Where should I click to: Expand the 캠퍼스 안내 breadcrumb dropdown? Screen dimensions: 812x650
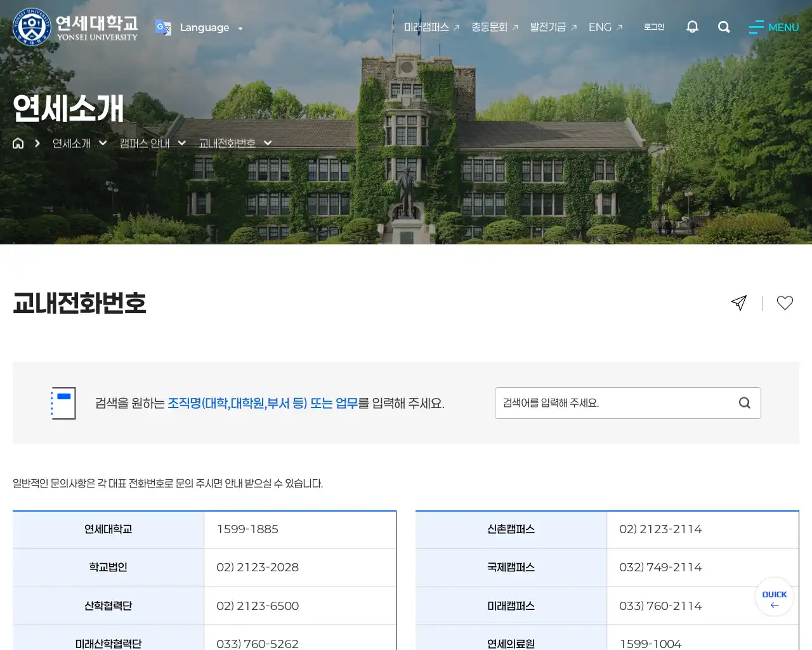coord(152,143)
